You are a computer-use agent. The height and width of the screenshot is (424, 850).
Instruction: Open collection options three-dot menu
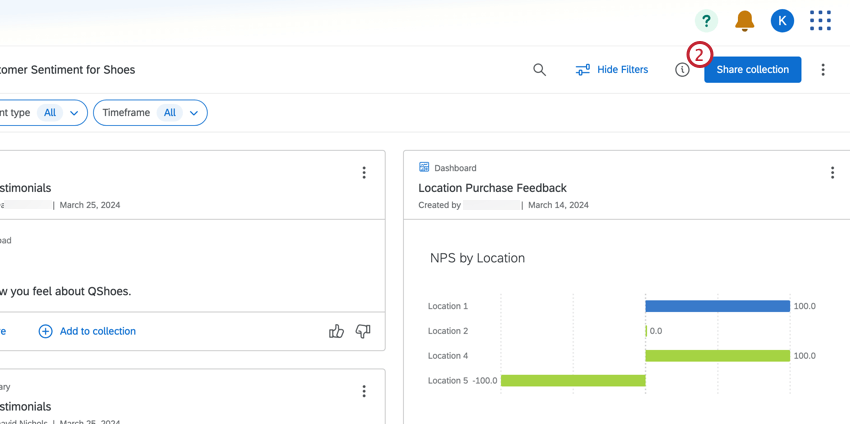coord(823,70)
